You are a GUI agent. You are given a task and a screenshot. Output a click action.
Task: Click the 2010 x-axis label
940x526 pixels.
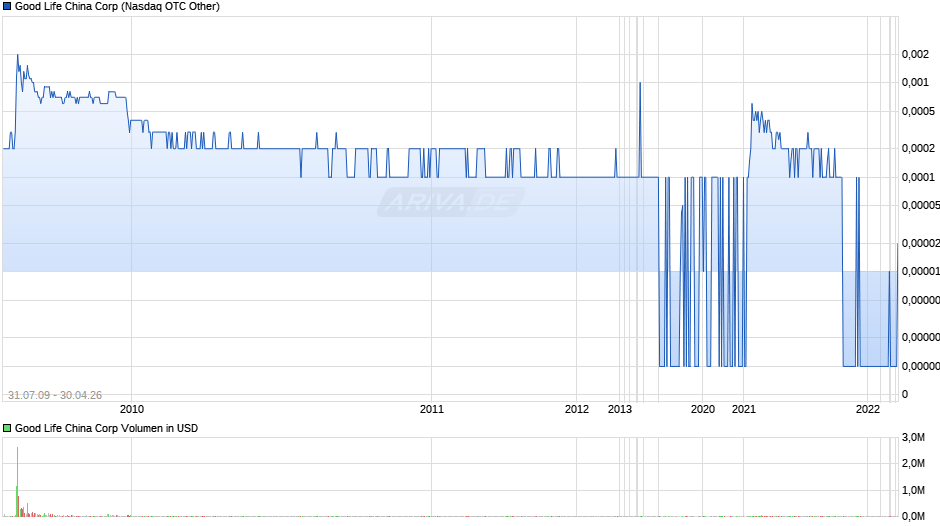coord(132,409)
